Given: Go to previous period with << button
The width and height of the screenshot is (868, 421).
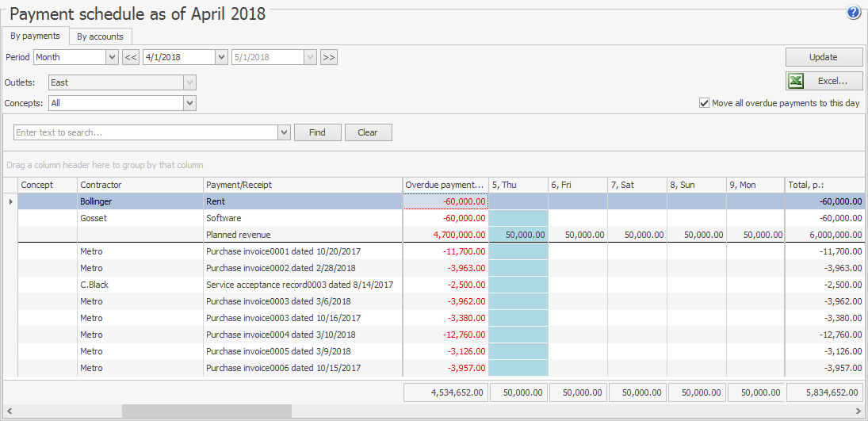Looking at the screenshot, I should coord(131,57).
